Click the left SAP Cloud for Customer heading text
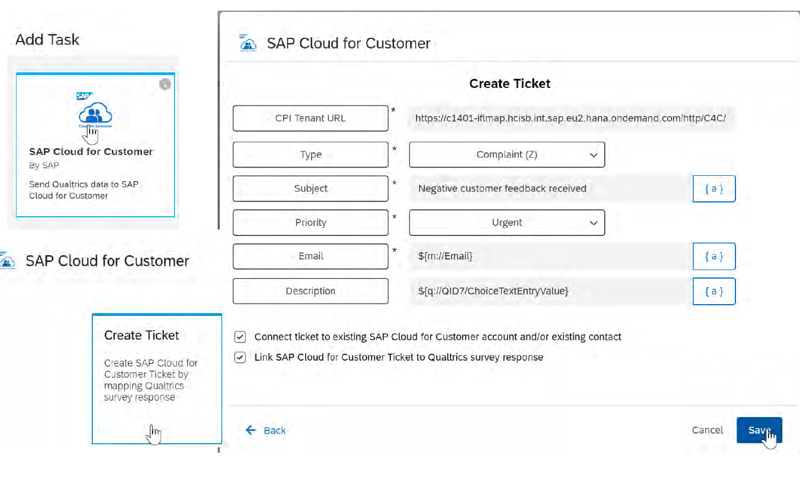The image size is (800, 481). (x=107, y=261)
